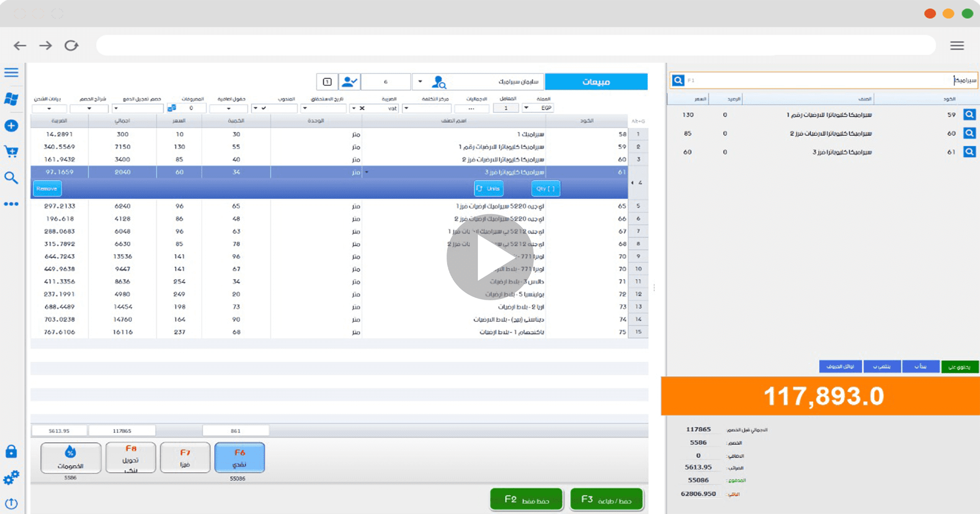
Task: Click the invoice number field showing 6
Action: tap(386, 82)
